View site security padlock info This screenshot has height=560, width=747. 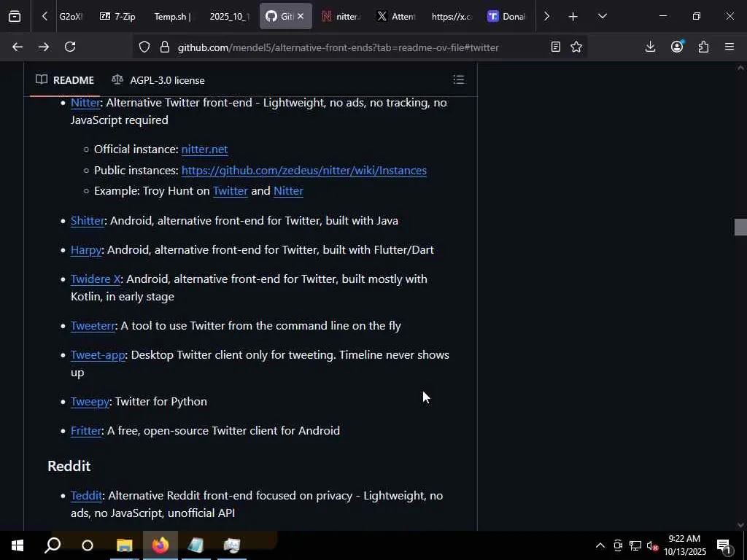[x=165, y=47]
